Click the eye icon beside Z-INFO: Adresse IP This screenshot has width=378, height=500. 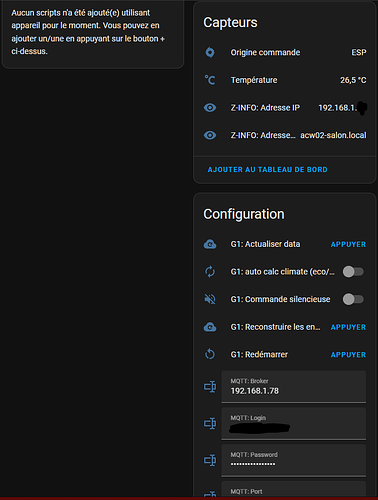coord(210,108)
